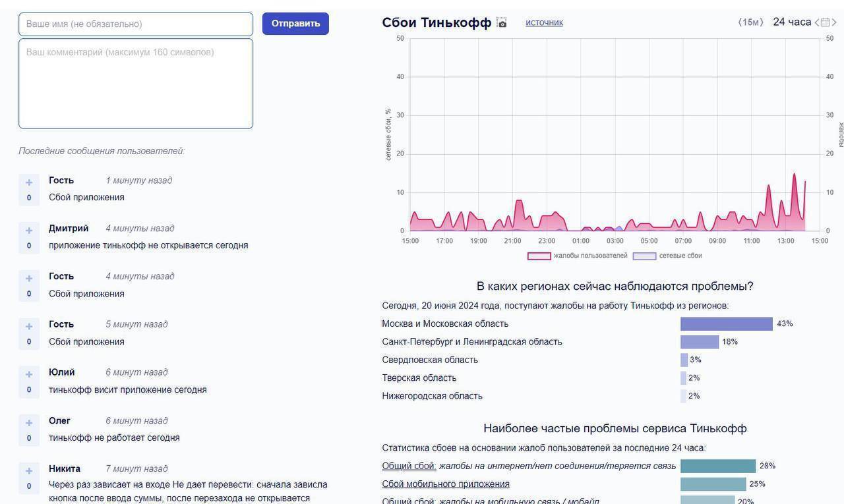Click the 13:00 time axis label
This screenshot has width=844, height=504.
(785, 241)
